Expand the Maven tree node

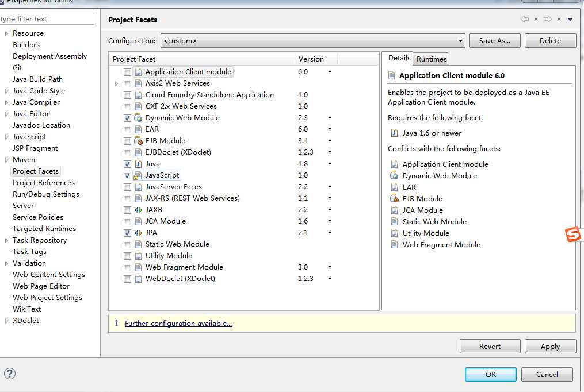6,160
